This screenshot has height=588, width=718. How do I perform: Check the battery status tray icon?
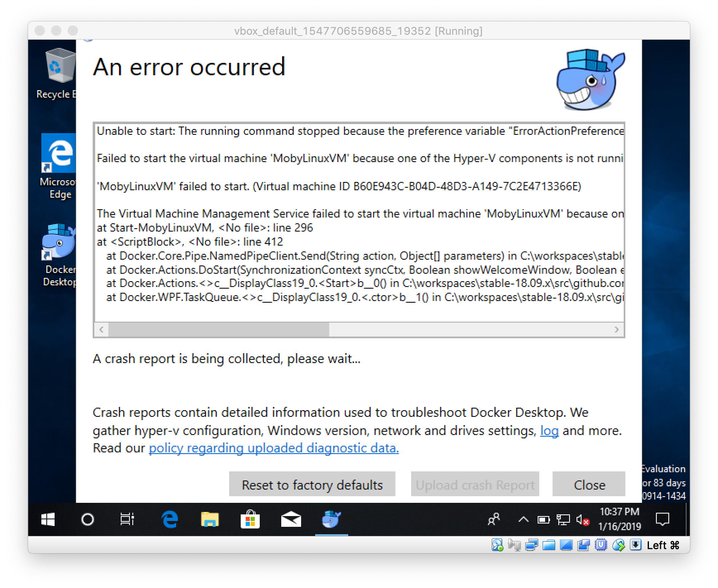coord(543,520)
